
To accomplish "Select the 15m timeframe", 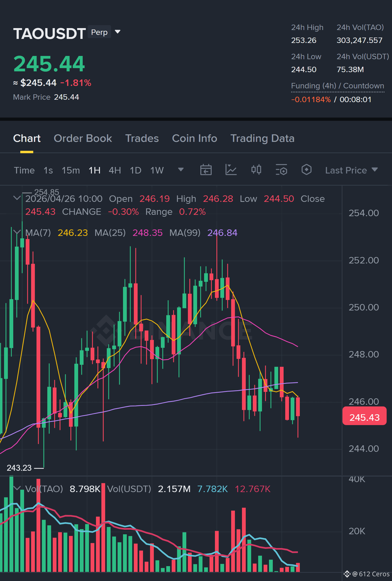I will click(x=71, y=170).
